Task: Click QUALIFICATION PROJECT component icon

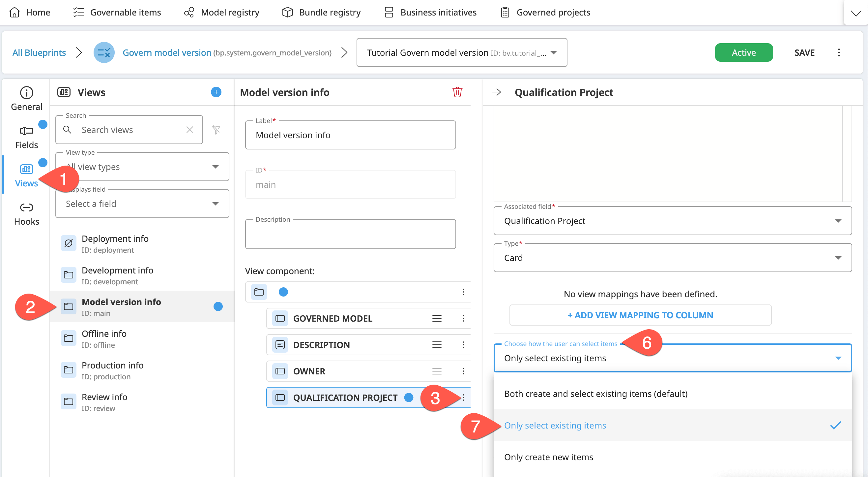Action: coord(280,397)
